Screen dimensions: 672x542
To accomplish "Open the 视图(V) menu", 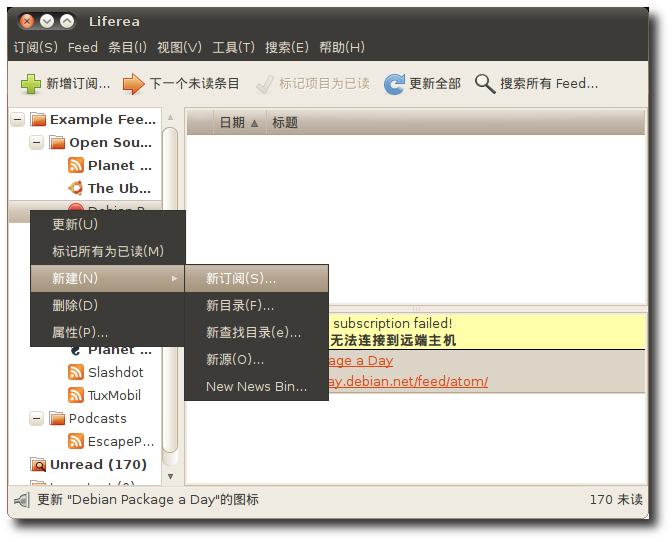I will [x=179, y=47].
